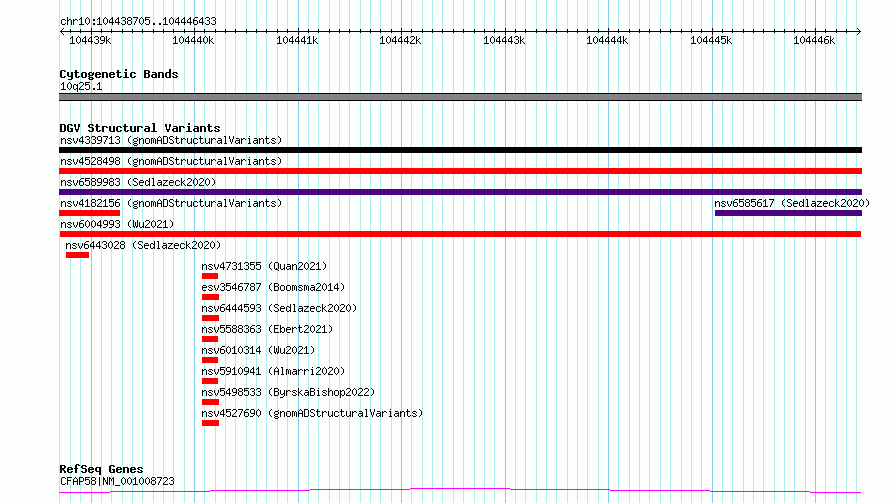Click the small red nsv6443028 bar

click(x=77, y=255)
